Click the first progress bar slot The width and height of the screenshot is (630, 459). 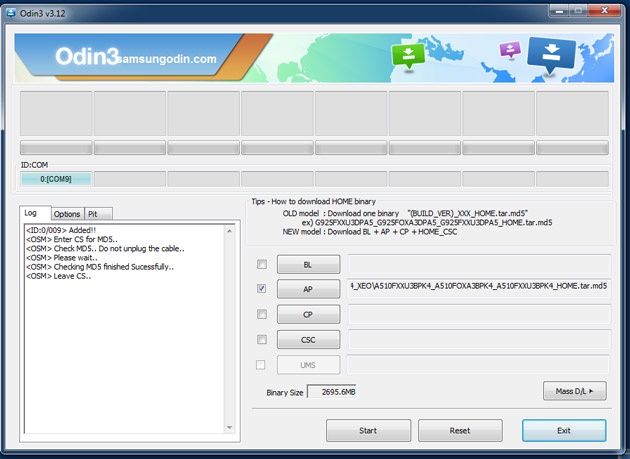click(56, 148)
